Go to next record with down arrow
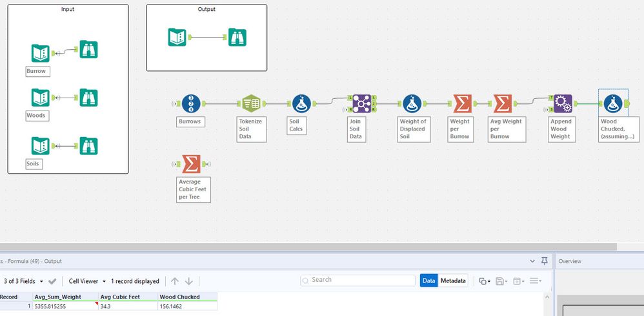 pyautogui.click(x=189, y=282)
